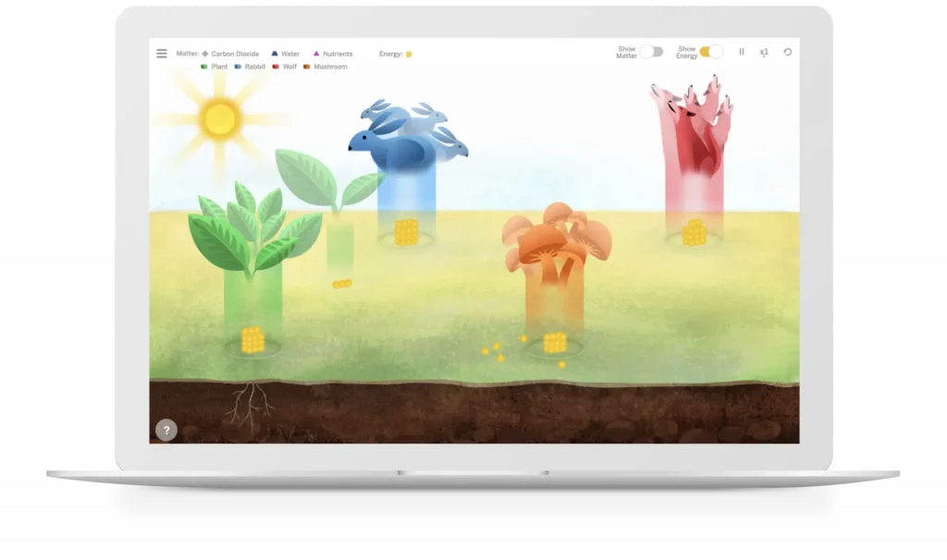Click the Nutrients legend icon
Viewport: 947px width, 560px height.
click(x=316, y=54)
